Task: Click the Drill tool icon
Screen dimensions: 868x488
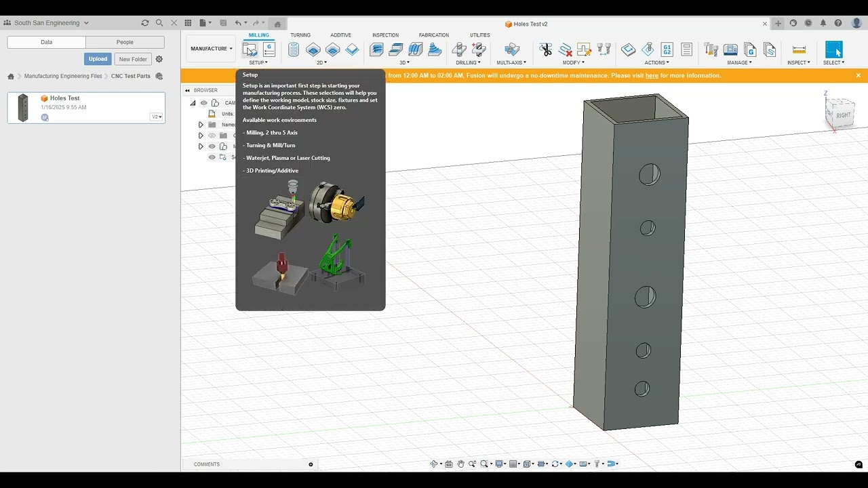Action: pos(459,49)
